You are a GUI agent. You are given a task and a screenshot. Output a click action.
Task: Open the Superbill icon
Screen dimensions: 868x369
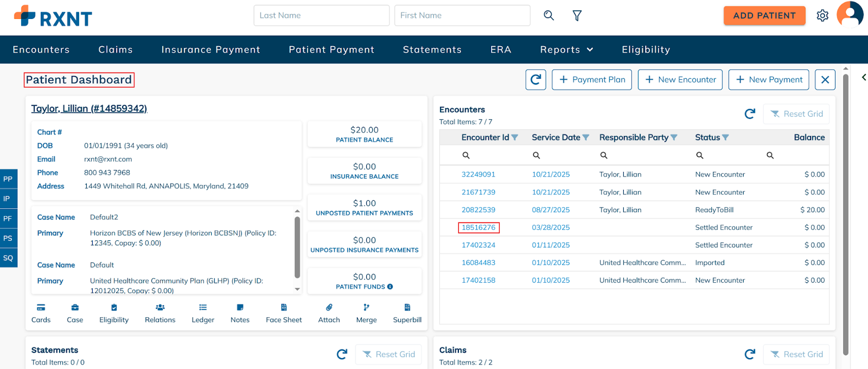point(407,308)
